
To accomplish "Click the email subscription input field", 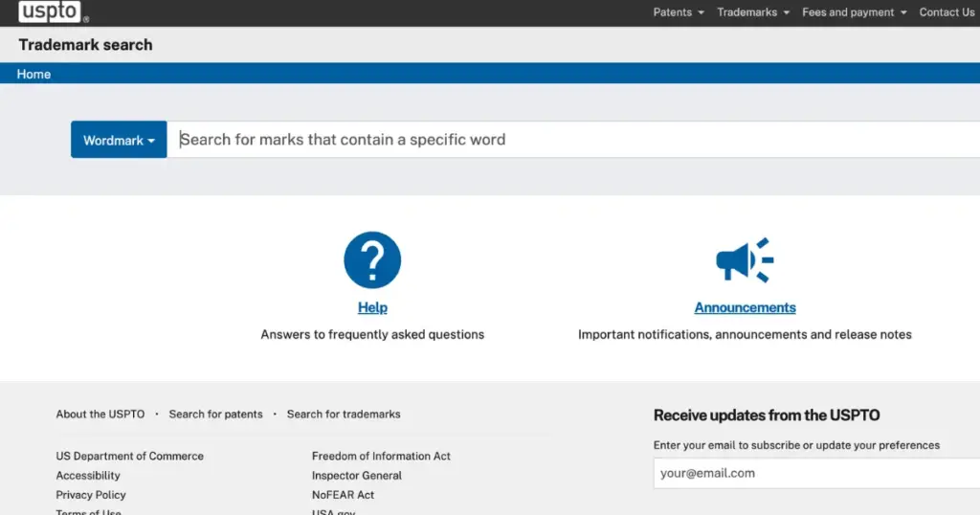I will click(816, 473).
